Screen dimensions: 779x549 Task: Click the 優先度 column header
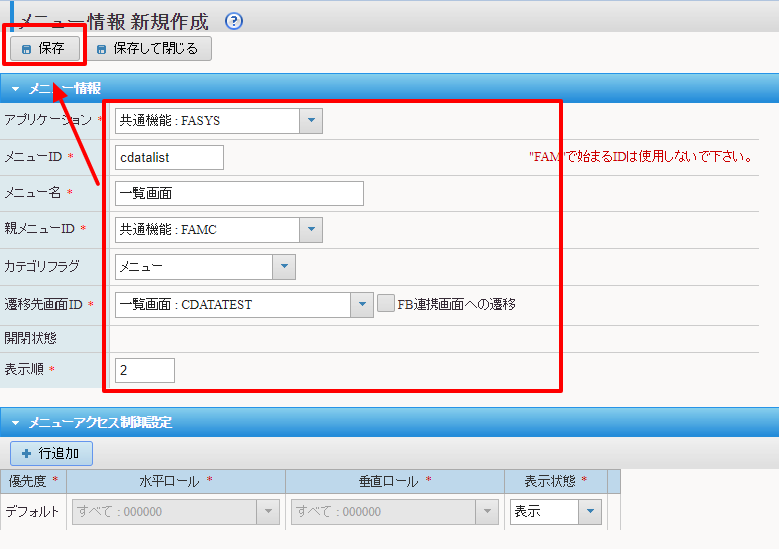(x=33, y=481)
